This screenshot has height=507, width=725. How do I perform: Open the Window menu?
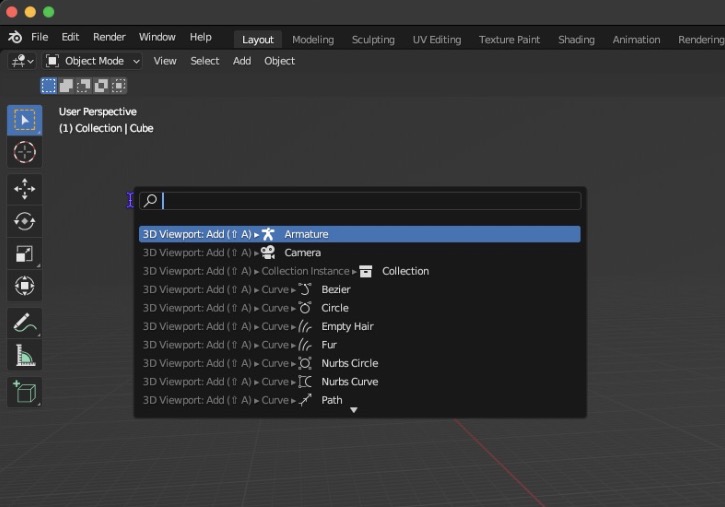click(x=157, y=37)
